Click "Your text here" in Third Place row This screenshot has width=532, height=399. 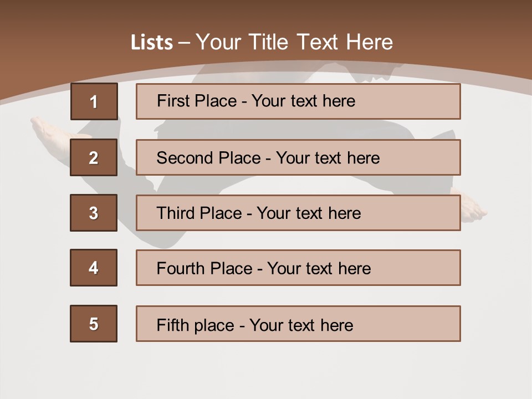(309, 213)
